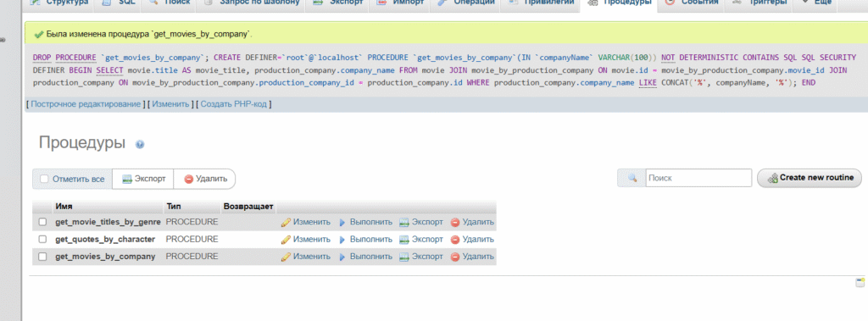Toggle the Отметить все checkbox

tap(44, 179)
